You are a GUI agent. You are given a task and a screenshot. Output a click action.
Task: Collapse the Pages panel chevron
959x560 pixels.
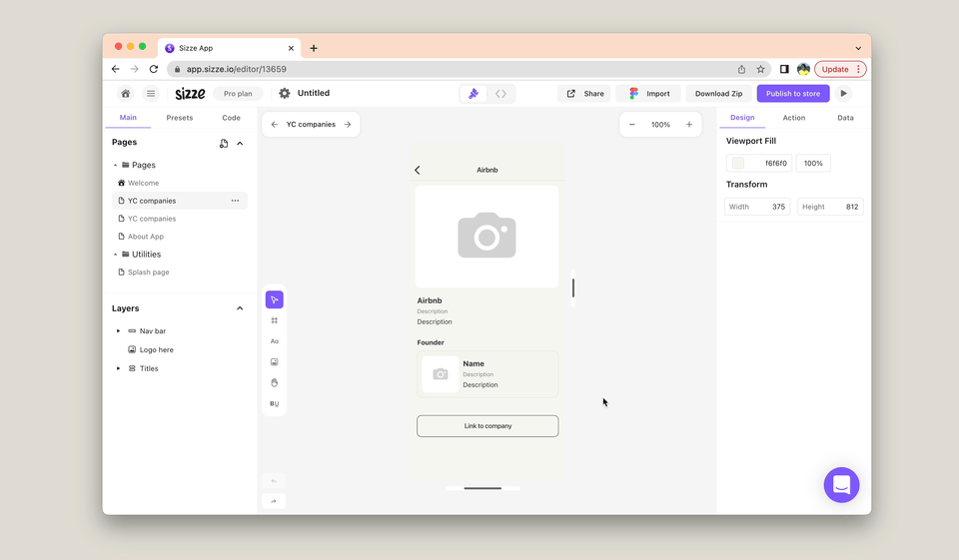click(x=240, y=143)
